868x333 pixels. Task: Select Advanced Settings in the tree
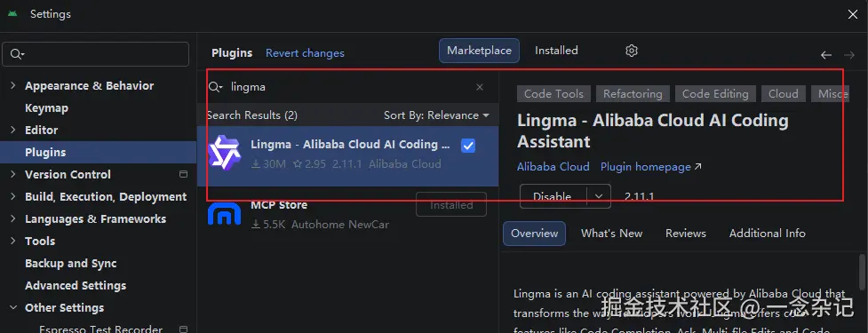pyautogui.click(x=76, y=285)
